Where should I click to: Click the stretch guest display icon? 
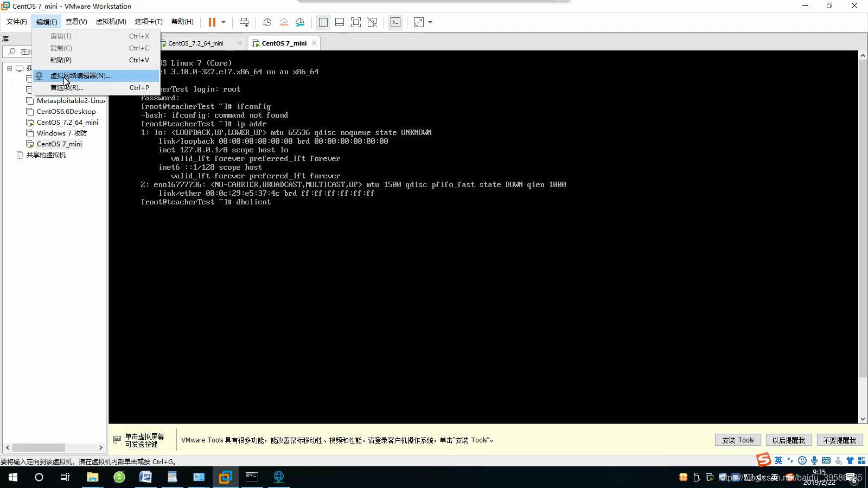(x=419, y=22)
